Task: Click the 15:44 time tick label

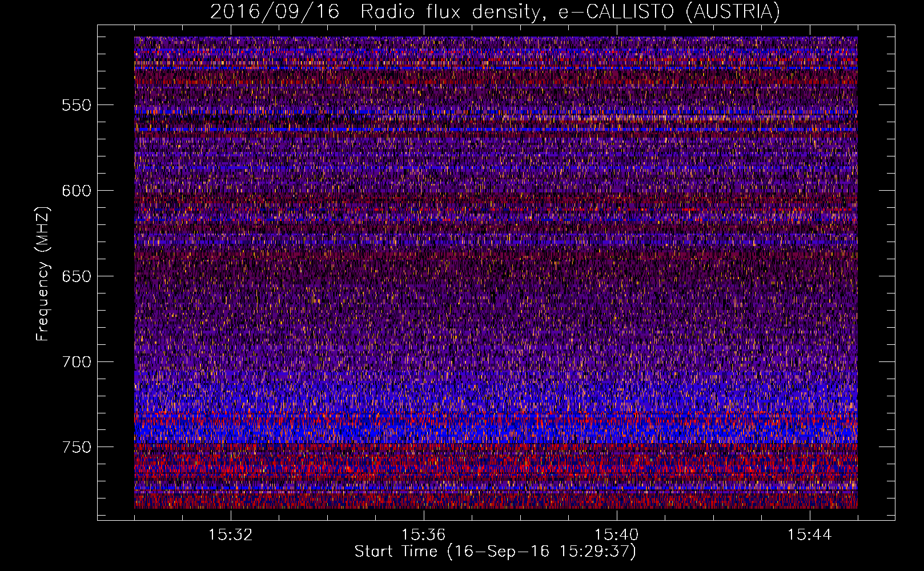Action: (810, 535)
